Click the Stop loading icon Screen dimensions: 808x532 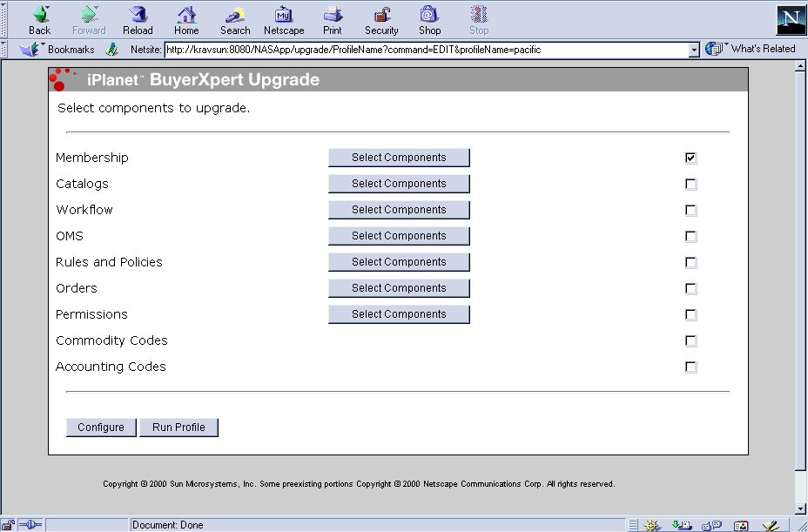tap(479, 20)
